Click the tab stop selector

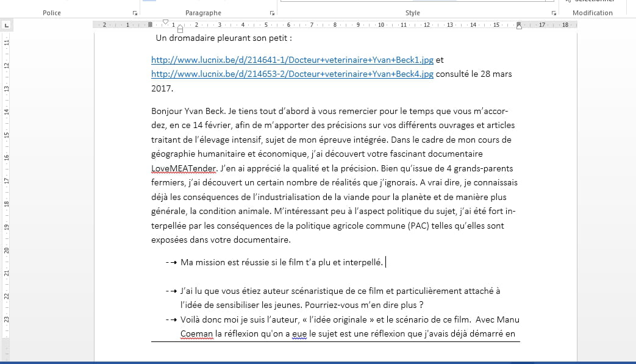click(x=7, y=25)
